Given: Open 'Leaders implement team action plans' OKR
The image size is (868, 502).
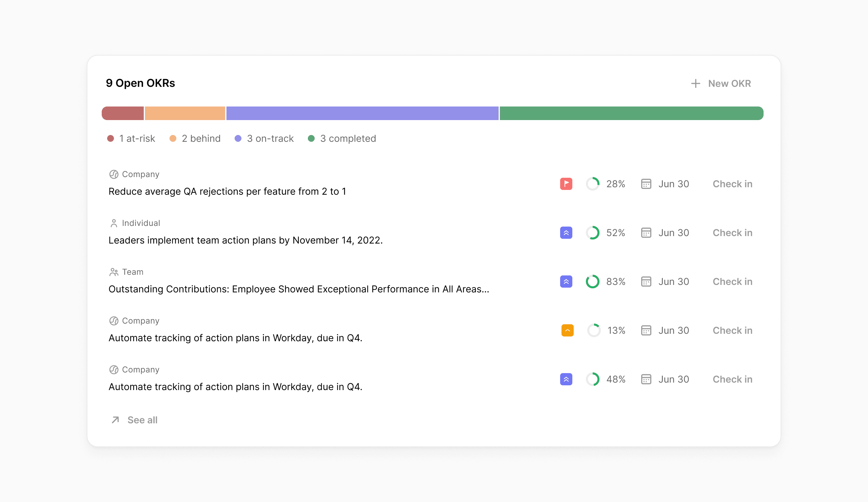Looking at the screenshot, I should tap(245, 240).
